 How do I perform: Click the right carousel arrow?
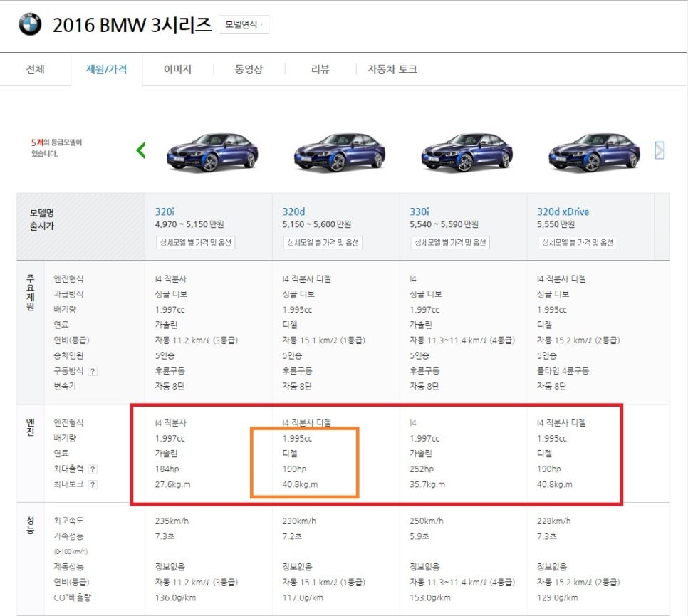659,150
